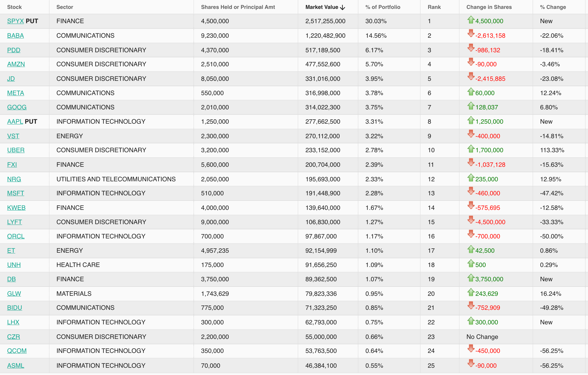Click red down arrow in FXI row
588x375 pixels.
(471, 162)
